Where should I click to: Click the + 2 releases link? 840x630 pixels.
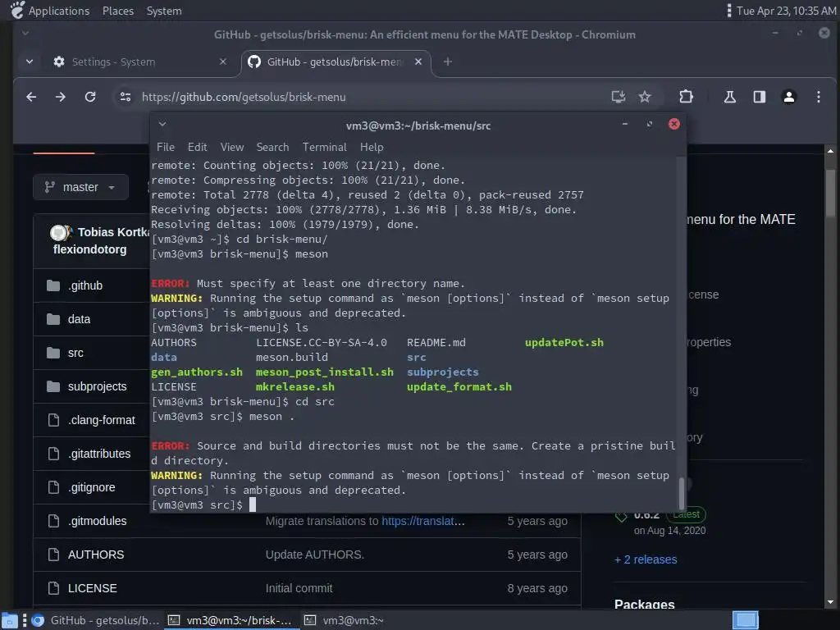pyautogui.click(x=646, y=559)
